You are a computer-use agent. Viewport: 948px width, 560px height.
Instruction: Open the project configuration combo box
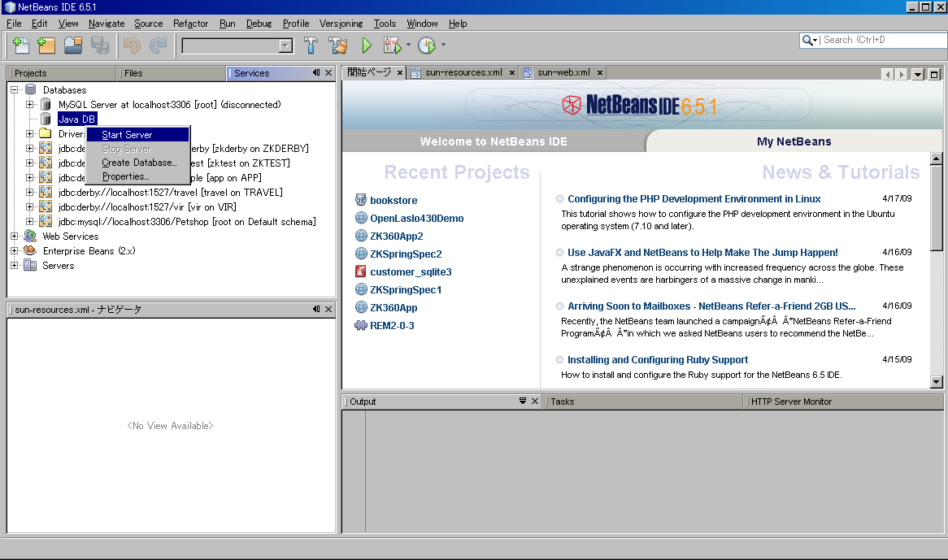237,46
